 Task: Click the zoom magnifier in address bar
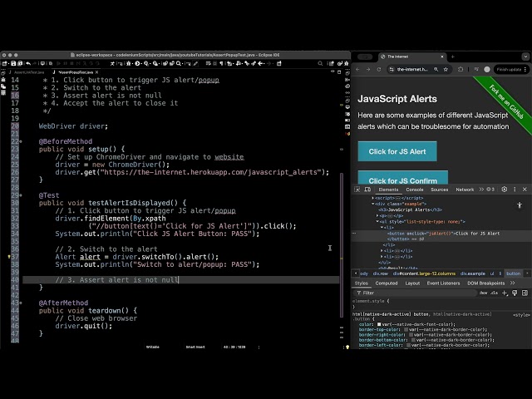tap(436, 69)
